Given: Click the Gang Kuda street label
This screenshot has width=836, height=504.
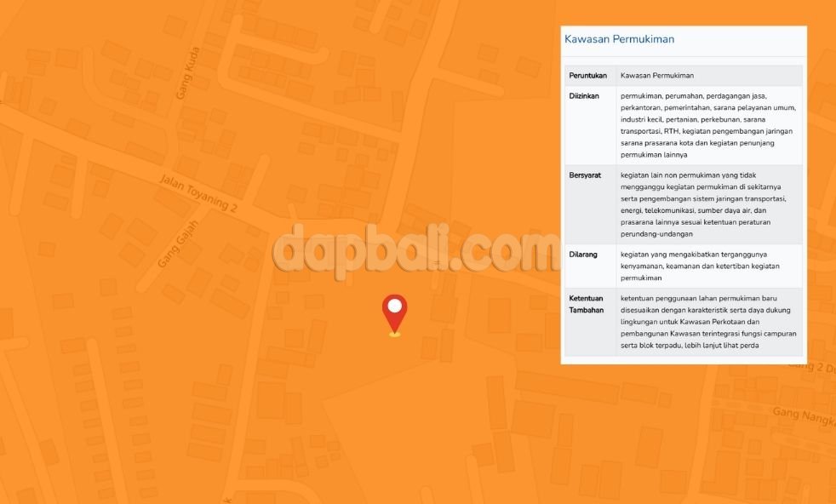Looking at the screenshot, I should pos(186,77).
